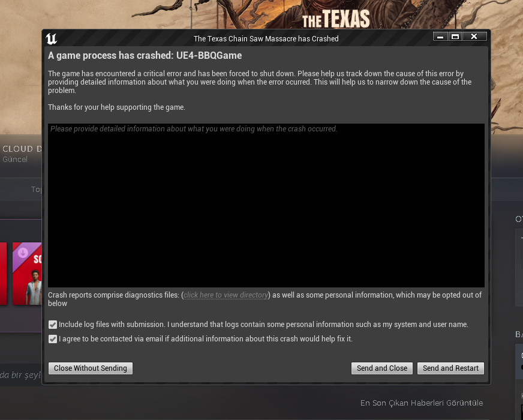Screen dimensions: 523x420
Task: Open 'click here to view directory' link
Action: point(226,295)
